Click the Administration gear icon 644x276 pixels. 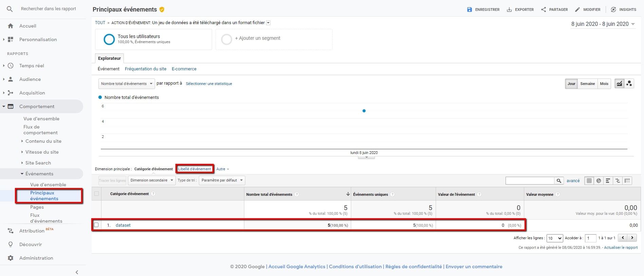(11, 258)
